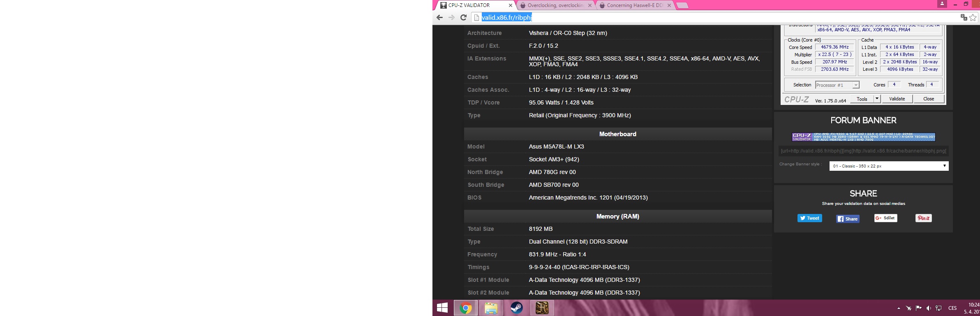The height and width of the screenshot is (316, 980).
Task: Click the 9-9-9-24-40 timings value
Action: tap(579, 267)
